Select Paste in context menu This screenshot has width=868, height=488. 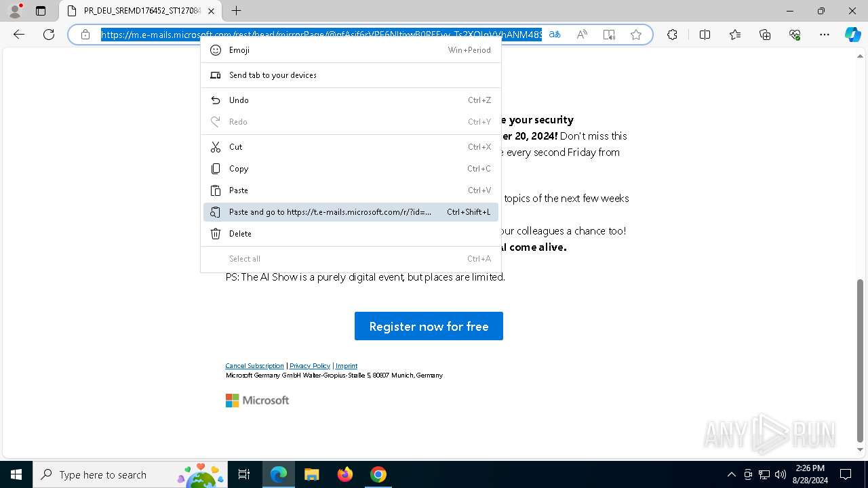(351, 190)
